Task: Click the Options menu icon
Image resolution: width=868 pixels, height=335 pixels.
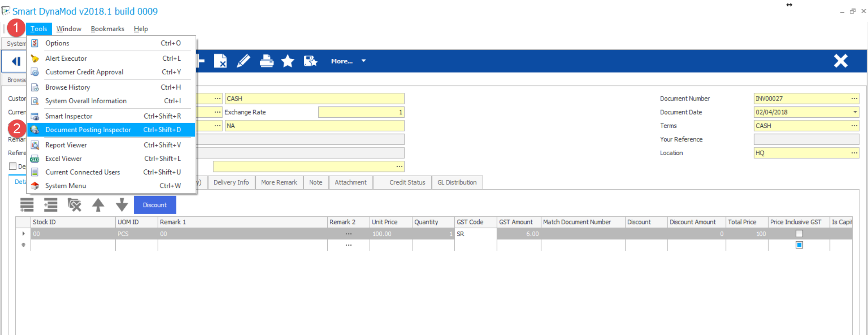Action: (35, 43)
